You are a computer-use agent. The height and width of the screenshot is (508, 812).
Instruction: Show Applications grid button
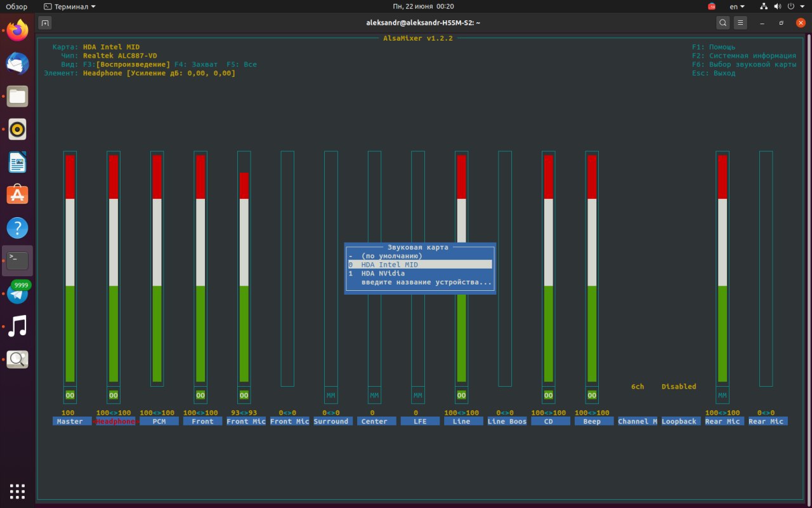click(x=17, y=491)
